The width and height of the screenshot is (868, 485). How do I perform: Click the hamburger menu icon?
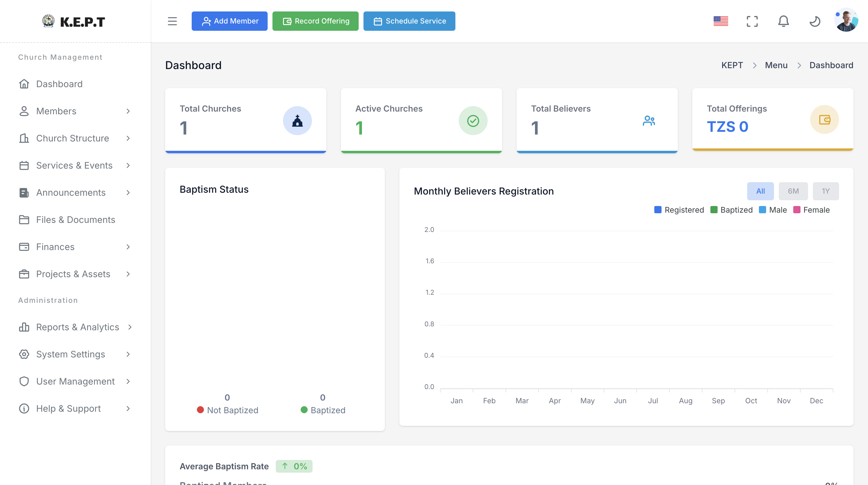pos(172,21)
